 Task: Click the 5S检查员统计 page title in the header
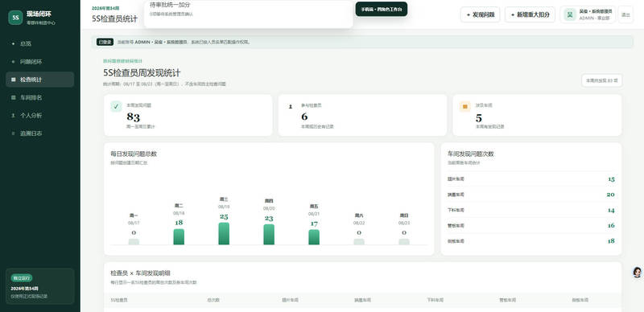coord(115,18)
